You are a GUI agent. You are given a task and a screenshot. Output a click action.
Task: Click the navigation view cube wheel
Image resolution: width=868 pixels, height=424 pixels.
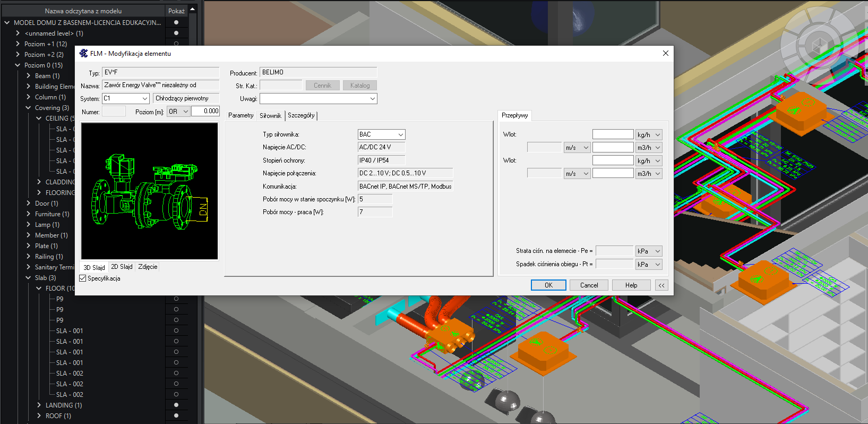(x=819, y=43)
